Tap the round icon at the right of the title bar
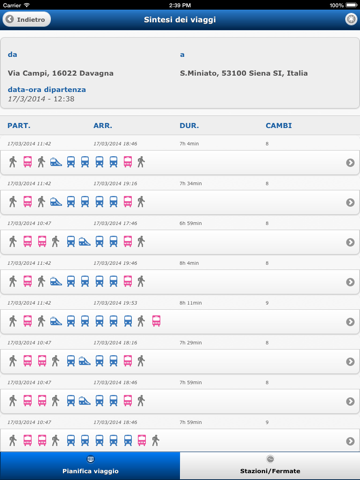 (351, 19)
